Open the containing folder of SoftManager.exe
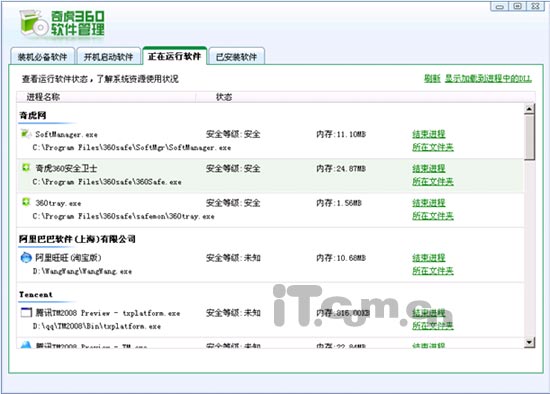This screenshot has width=550, height=394. coord(433,147)
